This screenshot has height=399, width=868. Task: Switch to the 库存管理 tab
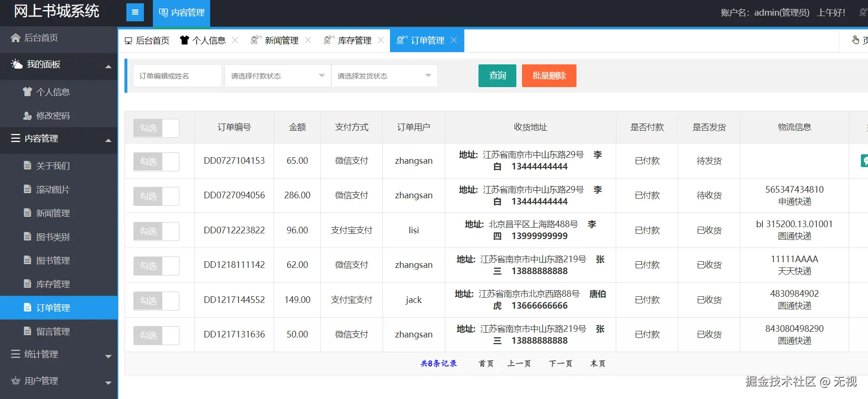coord(354,41)
